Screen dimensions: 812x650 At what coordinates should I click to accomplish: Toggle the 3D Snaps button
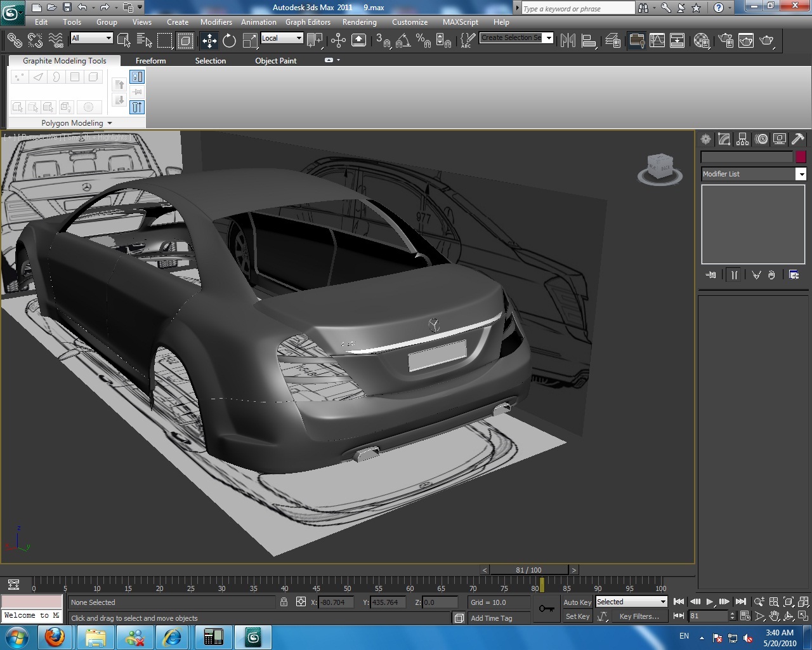tap(383, 41)
